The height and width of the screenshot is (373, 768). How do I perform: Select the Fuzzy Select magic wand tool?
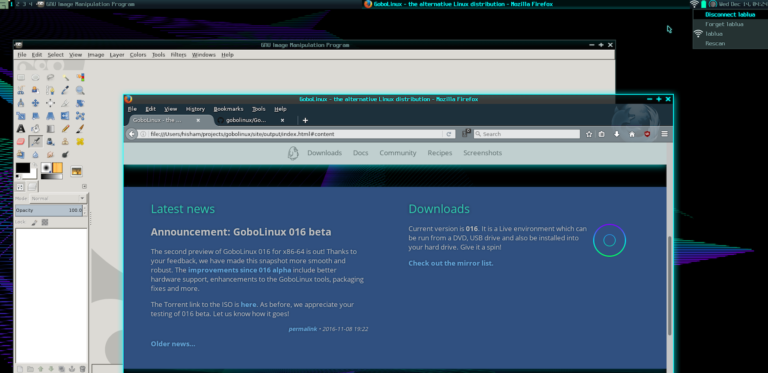[x=65, y=77]
